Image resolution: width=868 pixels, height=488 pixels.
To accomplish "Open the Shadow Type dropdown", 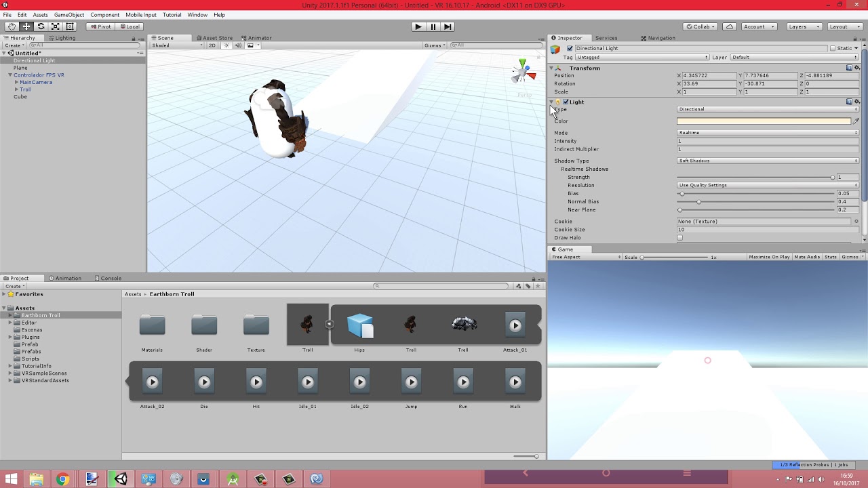I will [x=768, y=161].
